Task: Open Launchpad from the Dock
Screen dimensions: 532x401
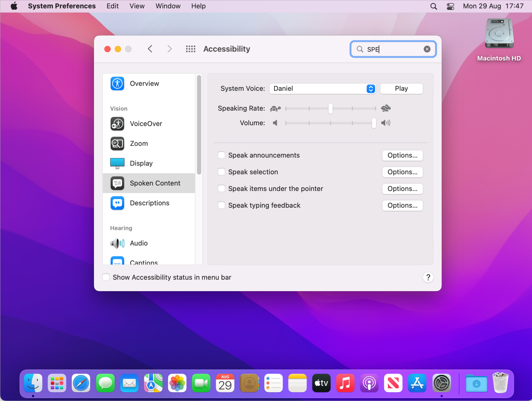Action: pyautogui.click(x=57, y=383)
